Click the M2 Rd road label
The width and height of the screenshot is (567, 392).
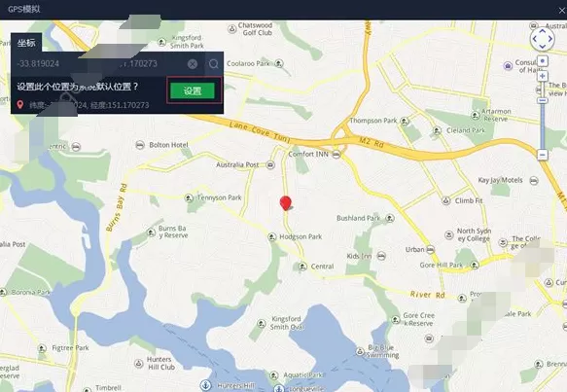[x=372, y=142]
